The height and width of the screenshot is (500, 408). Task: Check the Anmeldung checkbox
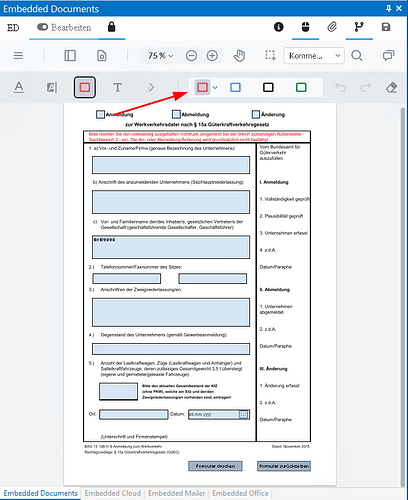coord(100,114)
